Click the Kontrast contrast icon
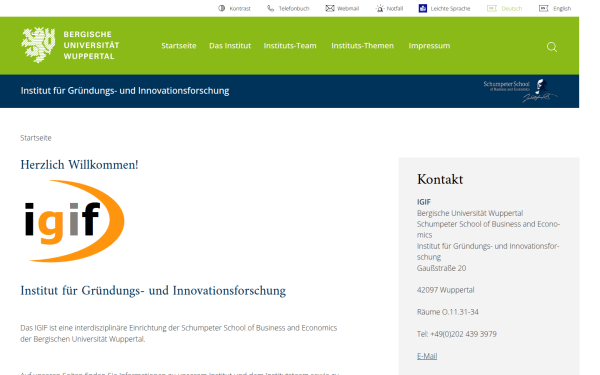The width and height of the screenshot is (600, 375). [x=222, y=8]
